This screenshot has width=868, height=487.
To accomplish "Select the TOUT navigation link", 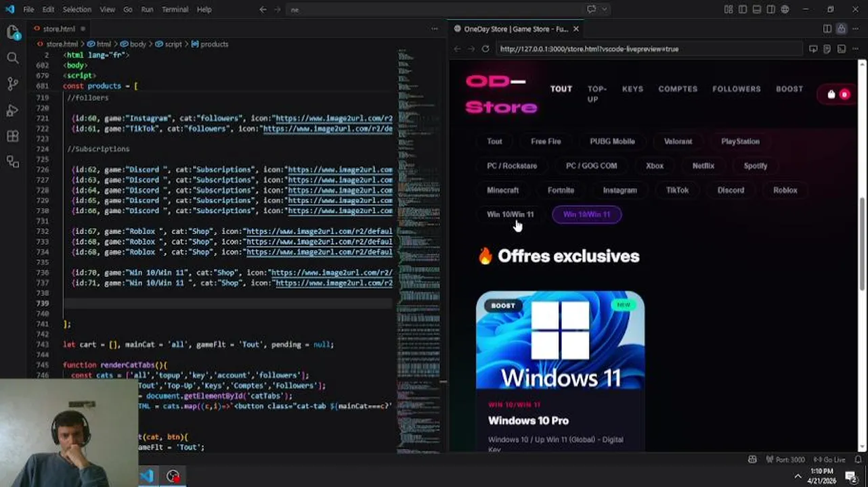I will [561, 89].
